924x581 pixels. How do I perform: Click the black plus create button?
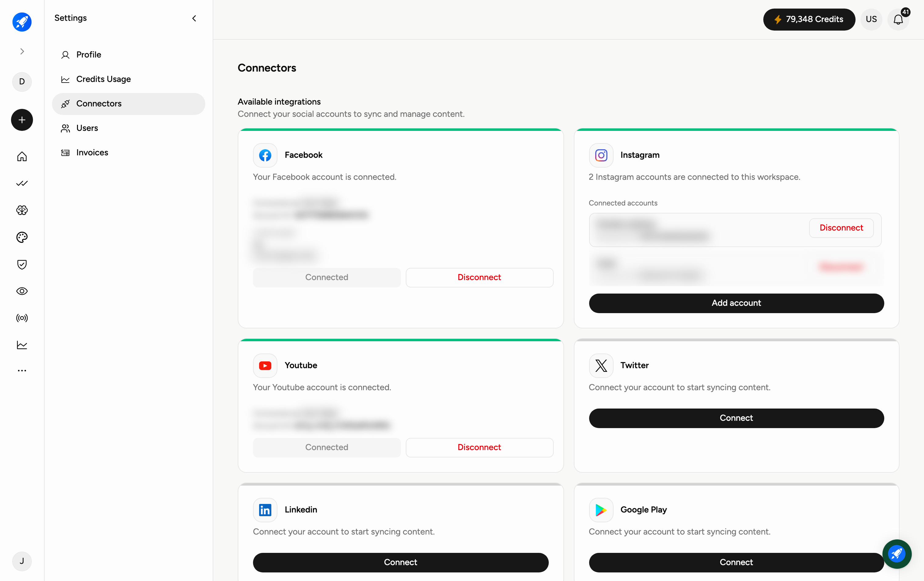(22, 120)
